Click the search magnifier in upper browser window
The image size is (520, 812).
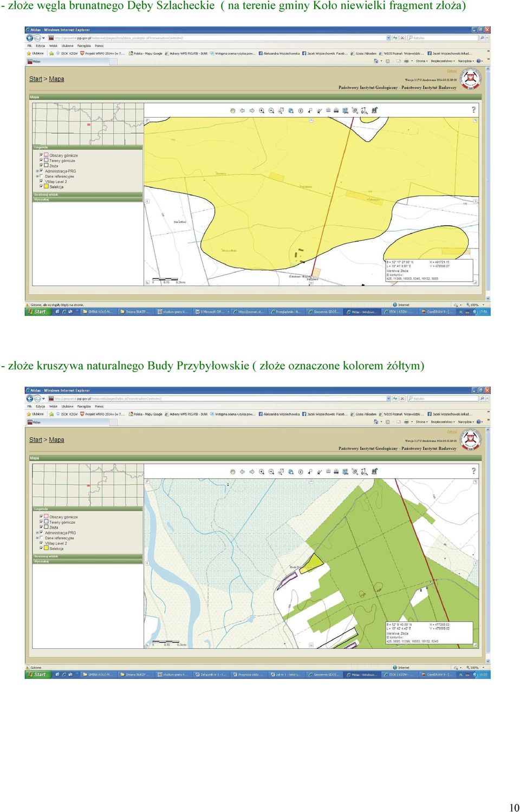click(x=482, y=38)
